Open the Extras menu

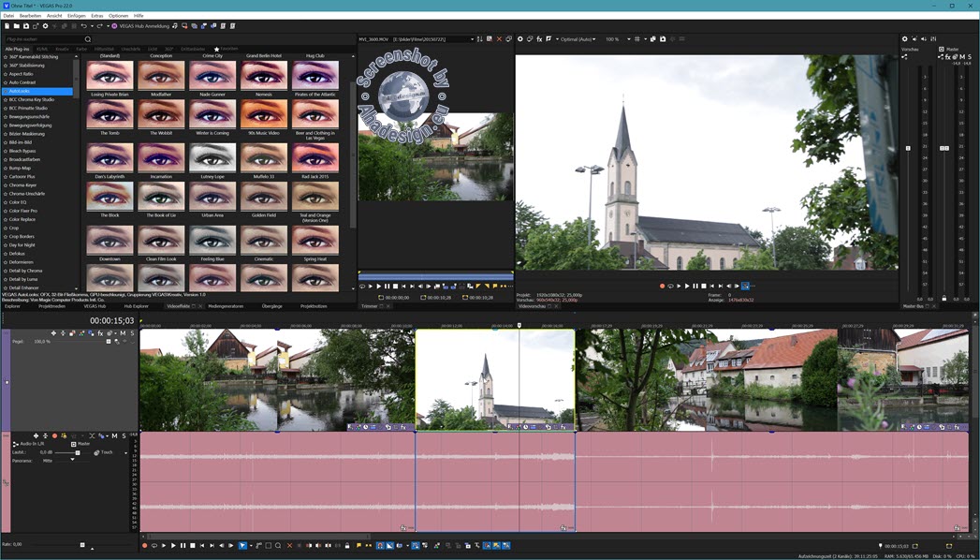point(96,16)
